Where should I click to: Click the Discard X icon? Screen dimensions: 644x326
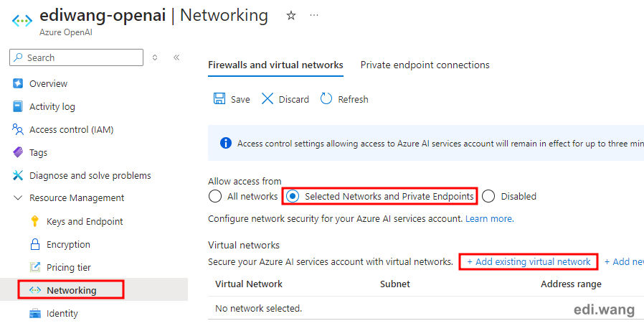click(267, 98)
